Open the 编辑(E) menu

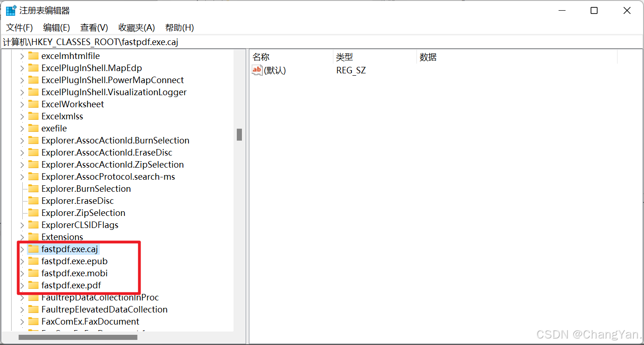57,27
